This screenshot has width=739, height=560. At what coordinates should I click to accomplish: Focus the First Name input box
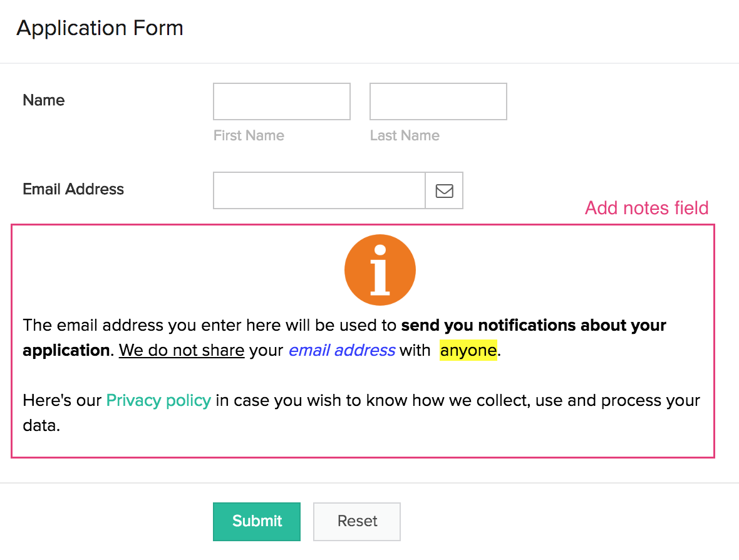[282, 101]
